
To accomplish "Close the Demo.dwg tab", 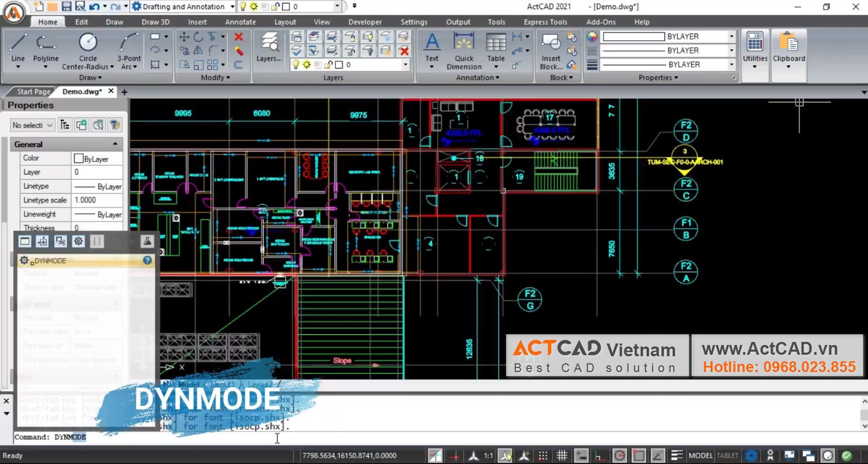I will coord(111,91).
